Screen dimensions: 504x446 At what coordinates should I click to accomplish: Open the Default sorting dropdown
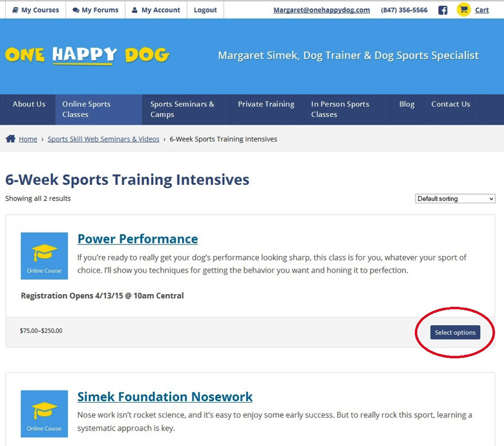point(455,198)
